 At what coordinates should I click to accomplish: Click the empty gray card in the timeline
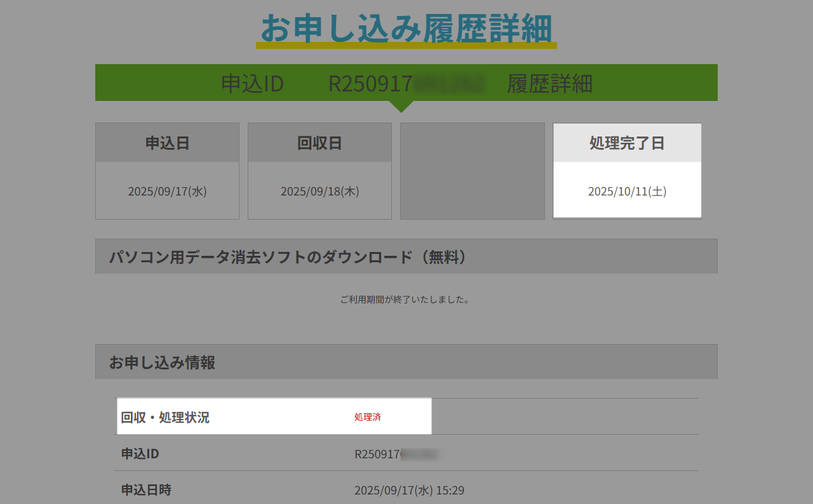(x=472, y=171)
